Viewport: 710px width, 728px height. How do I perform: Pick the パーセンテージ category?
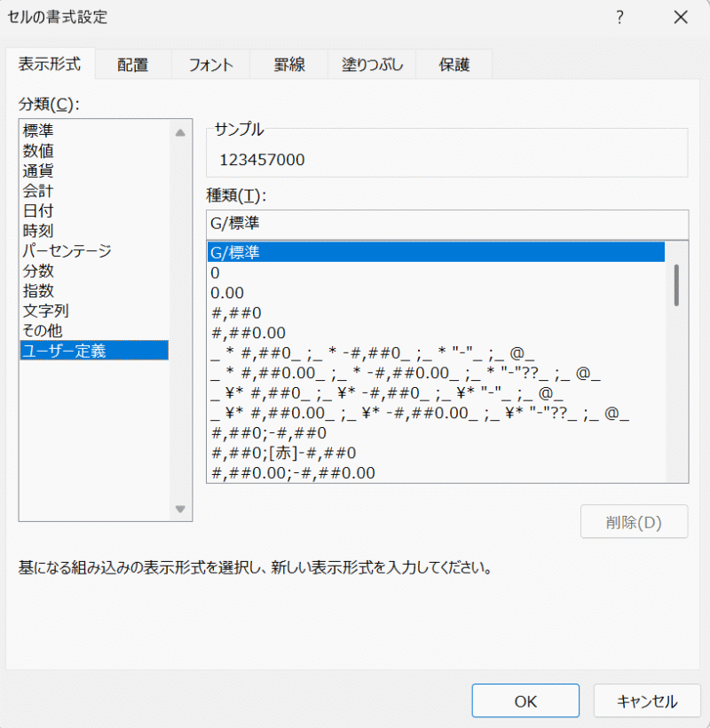point(94,250)
